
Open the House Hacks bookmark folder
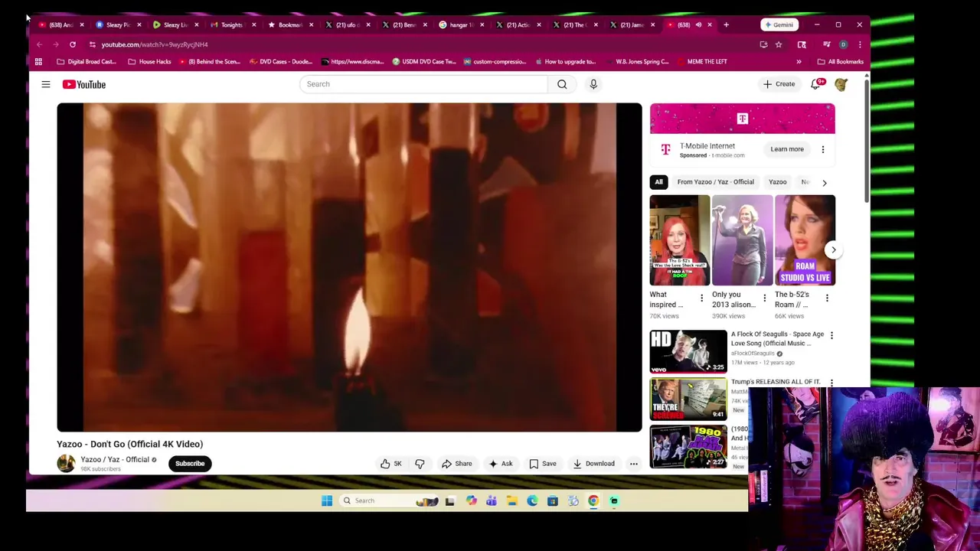(x=149, y=61)
